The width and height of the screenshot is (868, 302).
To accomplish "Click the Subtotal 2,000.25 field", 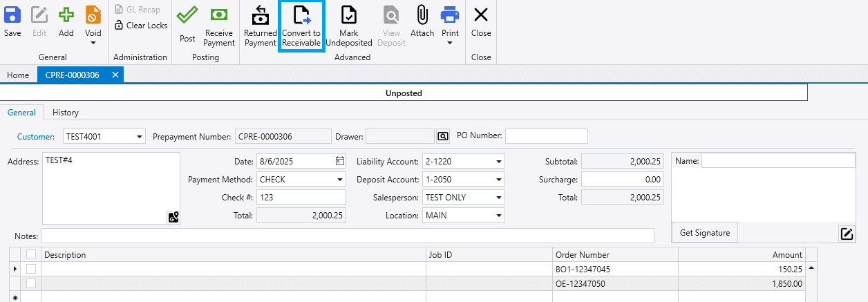I will click(x=623, y=161).
